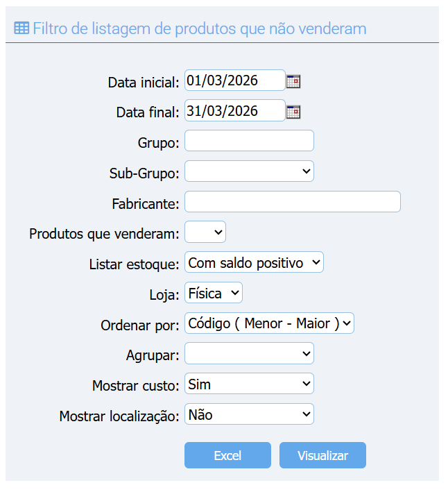Click into the Grupo text field
This screenshot has height=501, width=448.
pos(249,141)
